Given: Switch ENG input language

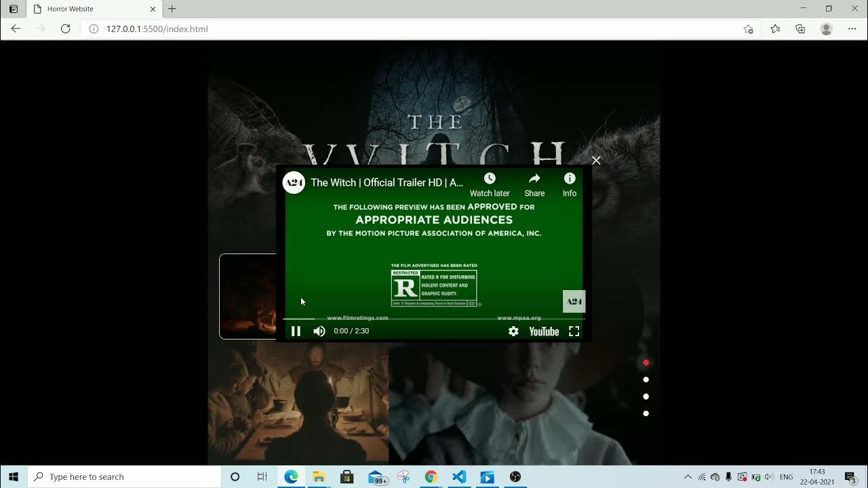Looking at the screenshot, I should coord(786,476).
